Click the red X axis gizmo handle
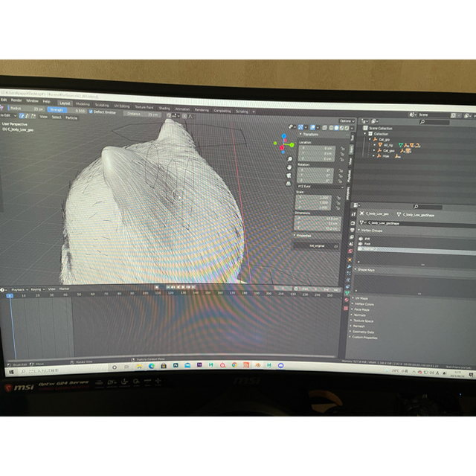Viewport: 476px width, 476px height. 282,147
